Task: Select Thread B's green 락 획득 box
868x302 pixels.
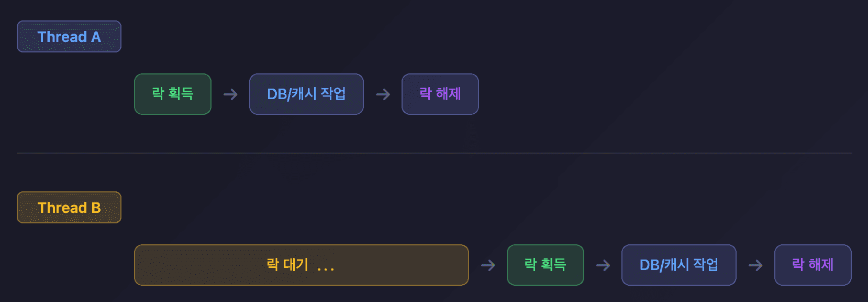Action: (x=545, y=265)
